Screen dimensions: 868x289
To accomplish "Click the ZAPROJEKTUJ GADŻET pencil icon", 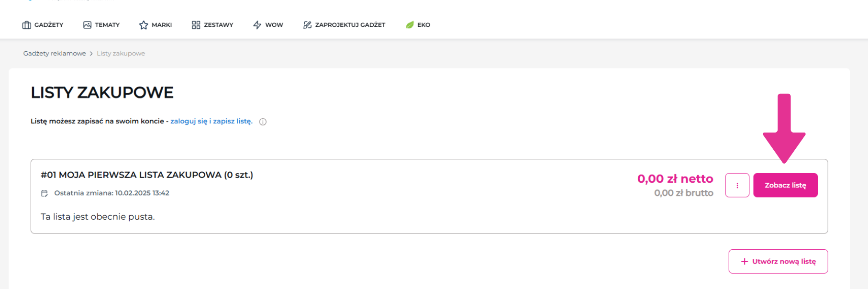I will point(307,25).
